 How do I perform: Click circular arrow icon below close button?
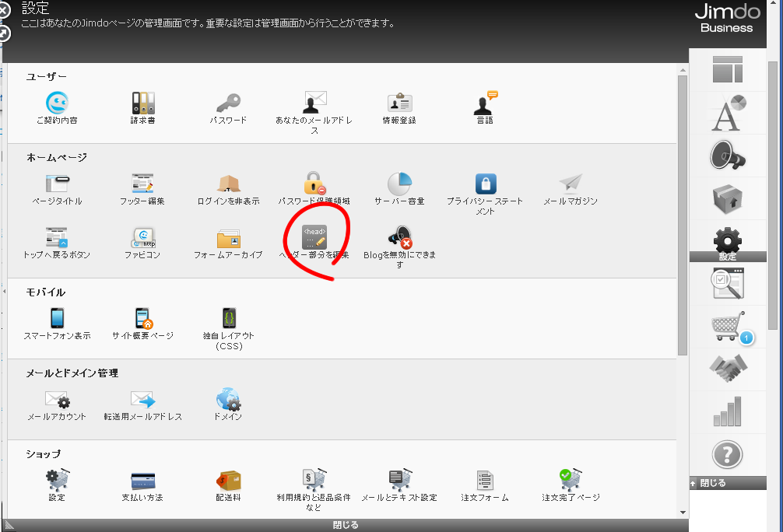[3, 33]
